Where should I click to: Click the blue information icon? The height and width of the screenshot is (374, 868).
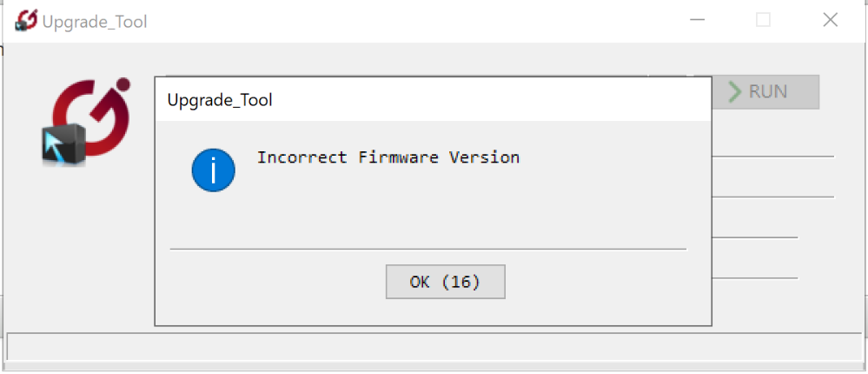point(213,170)
